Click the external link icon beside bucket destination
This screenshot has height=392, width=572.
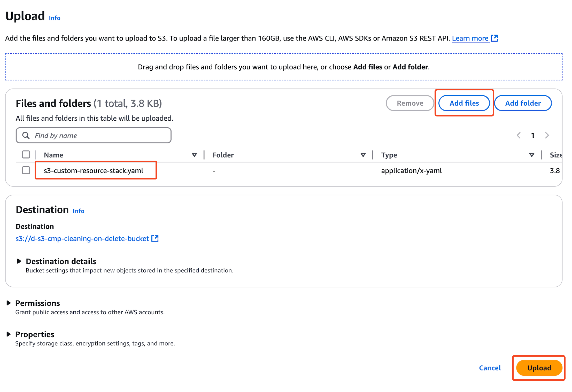click(x=155, y=238)
